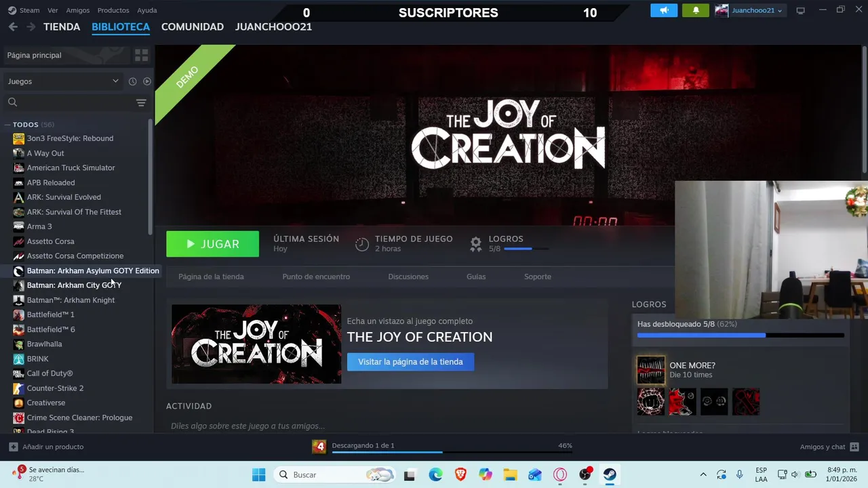Click Añadir un producto plus icon
This screenshot has width=868, height=488.
tap(13, 447)
